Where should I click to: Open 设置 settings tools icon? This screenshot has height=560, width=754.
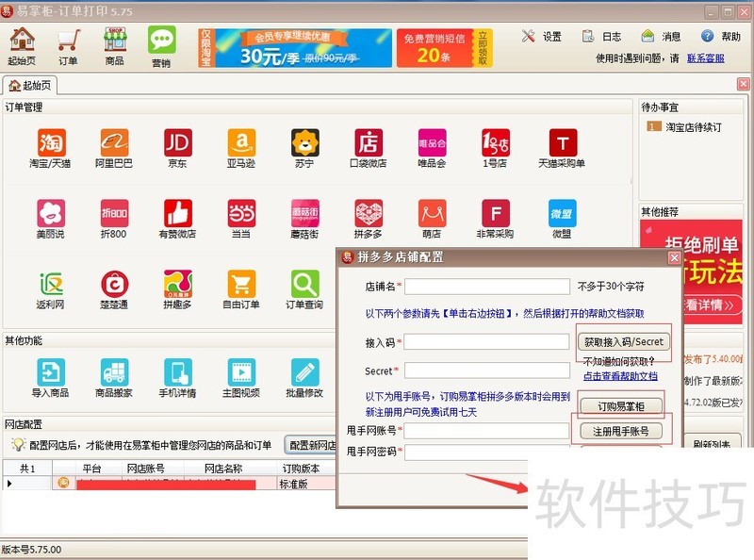tap(542, 37)
